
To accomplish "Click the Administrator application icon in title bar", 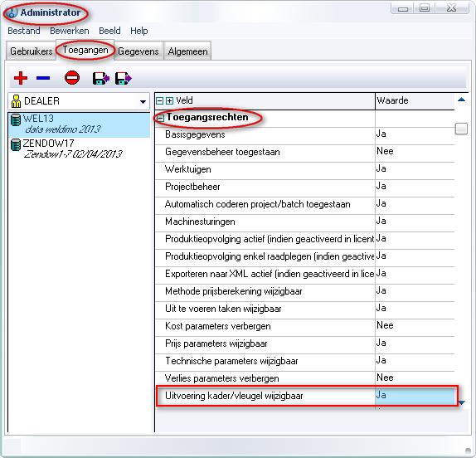I will [12, 13].
